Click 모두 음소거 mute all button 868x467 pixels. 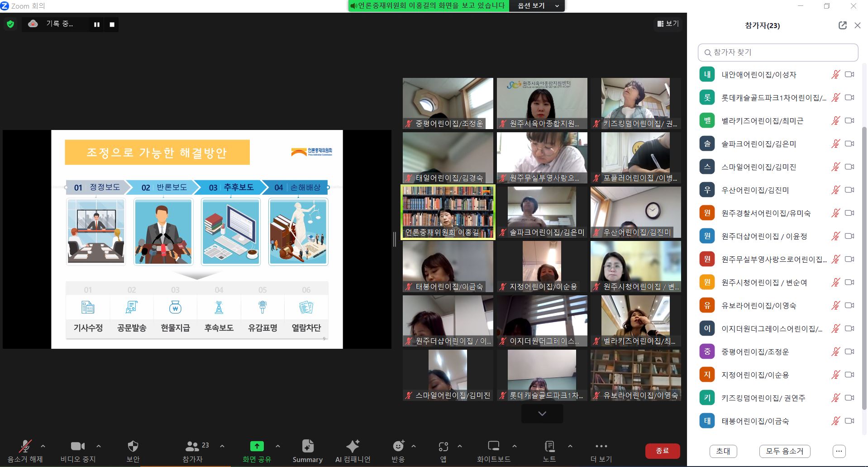785,451
